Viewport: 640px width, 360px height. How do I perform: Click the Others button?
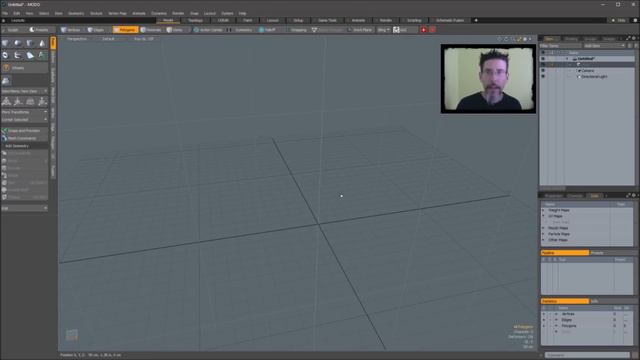coord(24,68)
